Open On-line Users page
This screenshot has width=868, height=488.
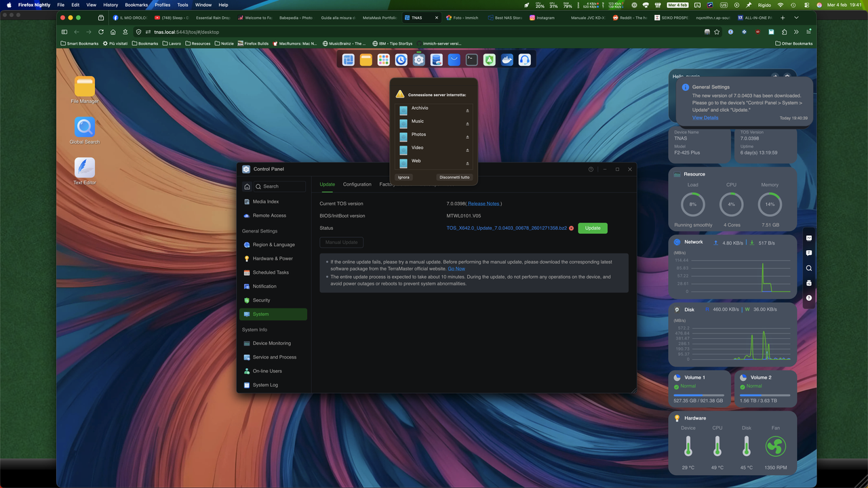273,371
